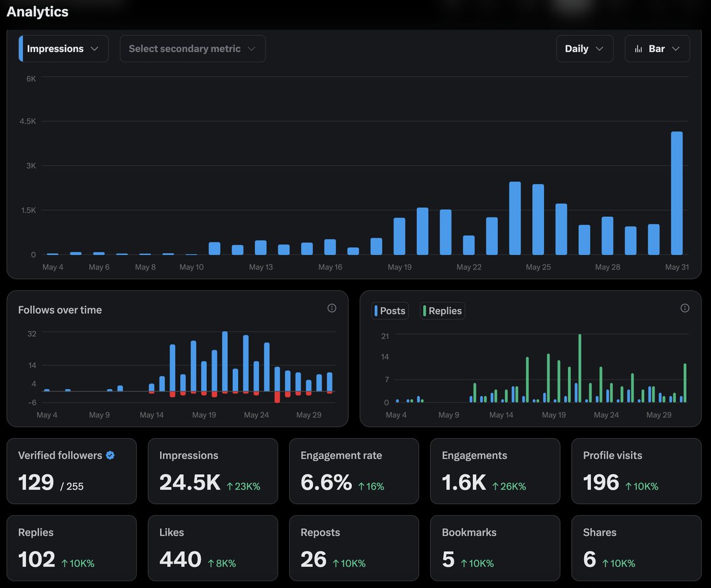Open the Daily interval dropdown
Image resolution: width=711 pixels, height=588 pixels.
coord(584,49)
